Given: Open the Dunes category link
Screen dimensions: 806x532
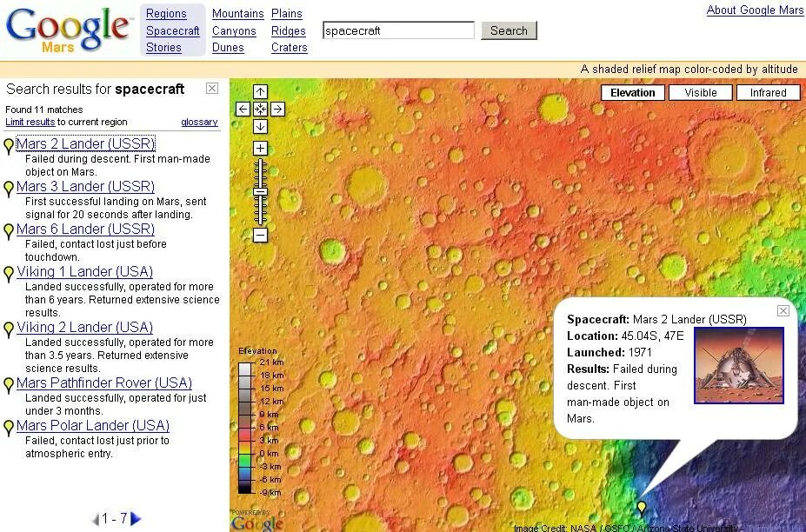Looking at the screenshot, I should point(228,48).
